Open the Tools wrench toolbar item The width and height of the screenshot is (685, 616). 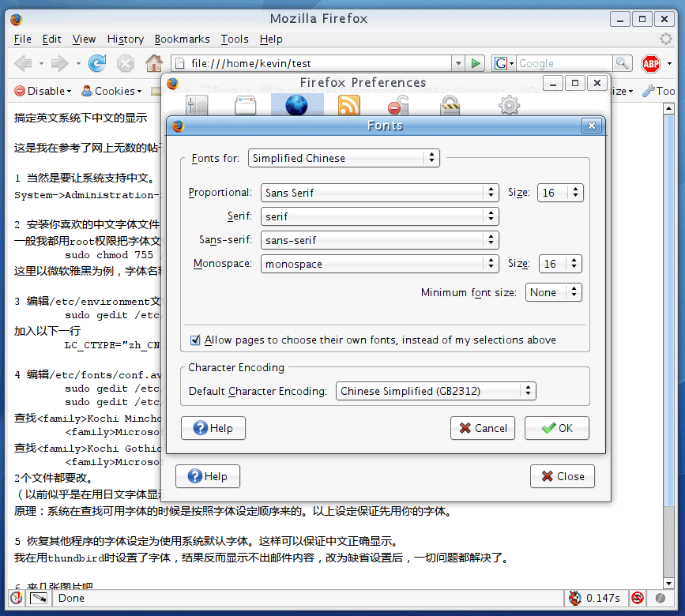point(659,91)
